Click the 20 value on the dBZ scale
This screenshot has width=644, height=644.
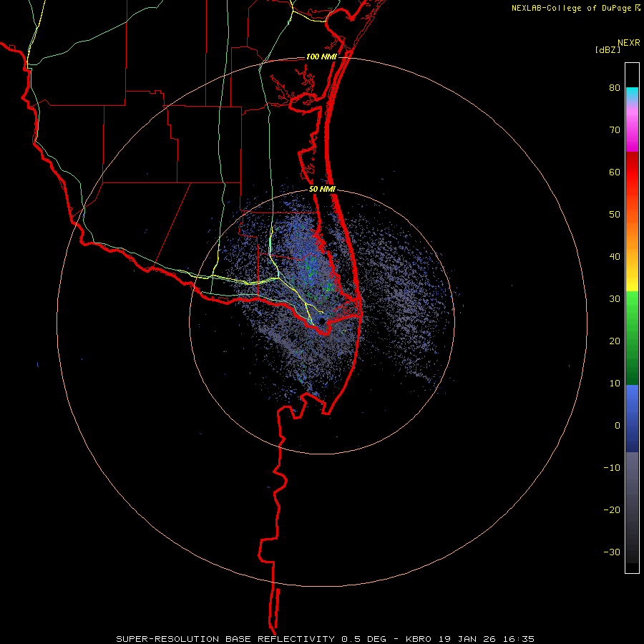pyautogui.click(x=615, y=341)
